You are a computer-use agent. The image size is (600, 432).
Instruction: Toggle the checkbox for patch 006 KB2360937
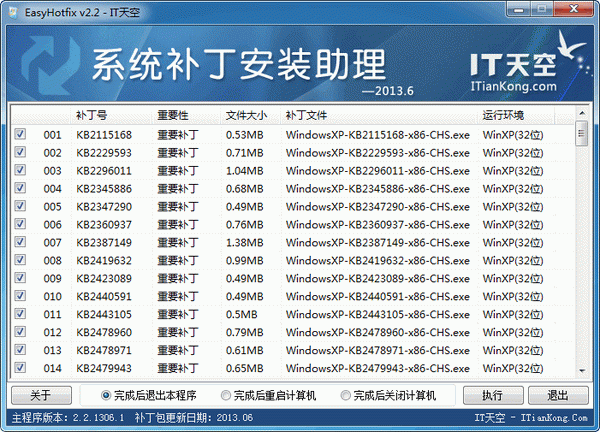tap(20, 224)
